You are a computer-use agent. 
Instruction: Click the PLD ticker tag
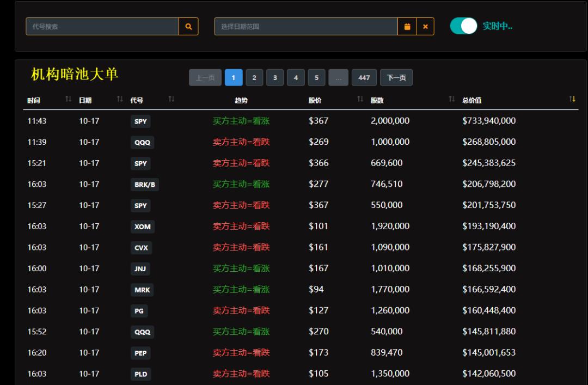coord(140,374)
